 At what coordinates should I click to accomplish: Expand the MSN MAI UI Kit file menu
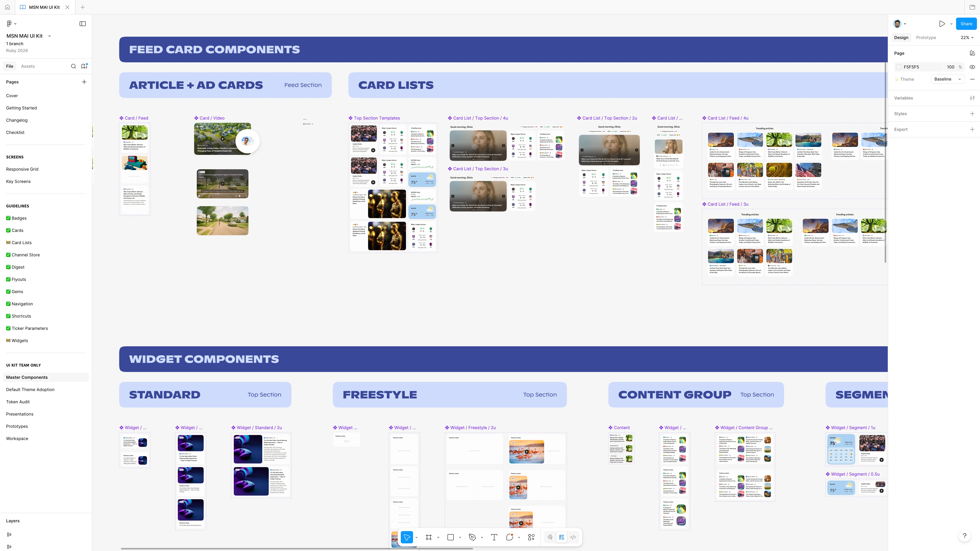49,36
